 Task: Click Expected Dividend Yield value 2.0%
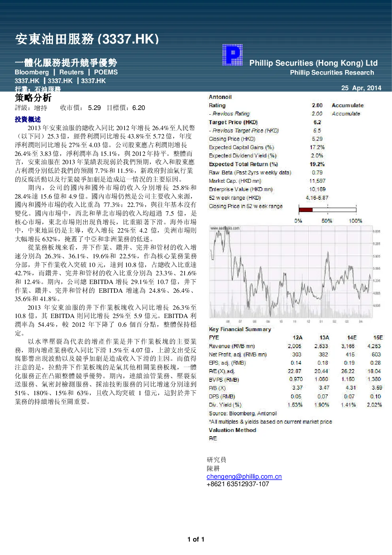[x=317, y=155]
